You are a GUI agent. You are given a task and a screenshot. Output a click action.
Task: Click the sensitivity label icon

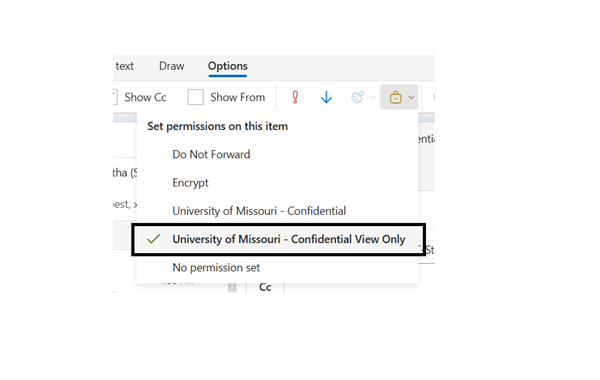click(357, 97)
